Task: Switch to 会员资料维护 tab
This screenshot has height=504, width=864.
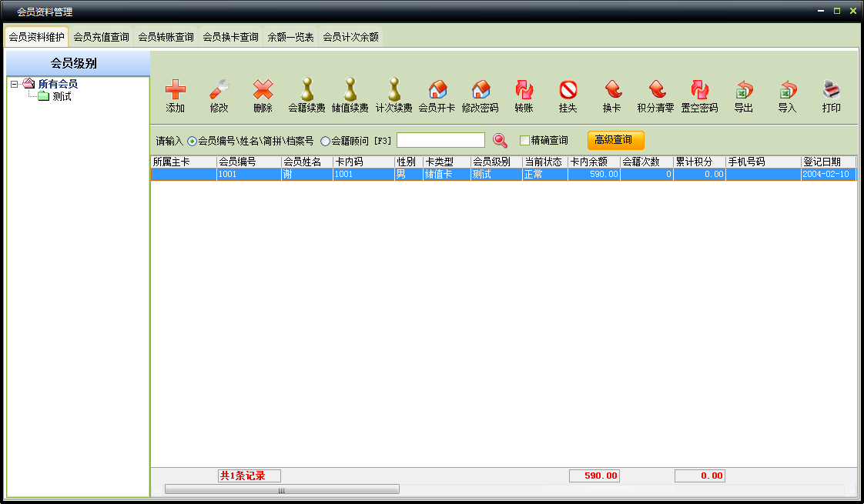Action: tap(36, 37)
